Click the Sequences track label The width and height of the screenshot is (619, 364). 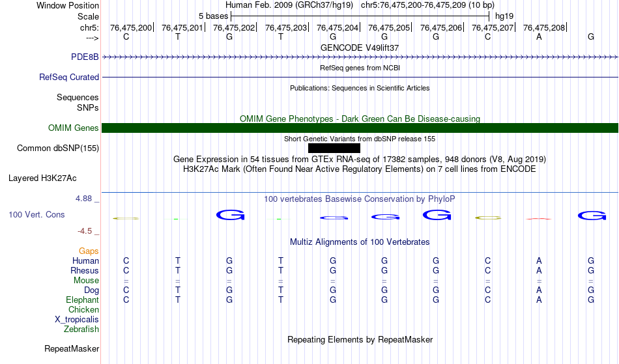[78, 98]
